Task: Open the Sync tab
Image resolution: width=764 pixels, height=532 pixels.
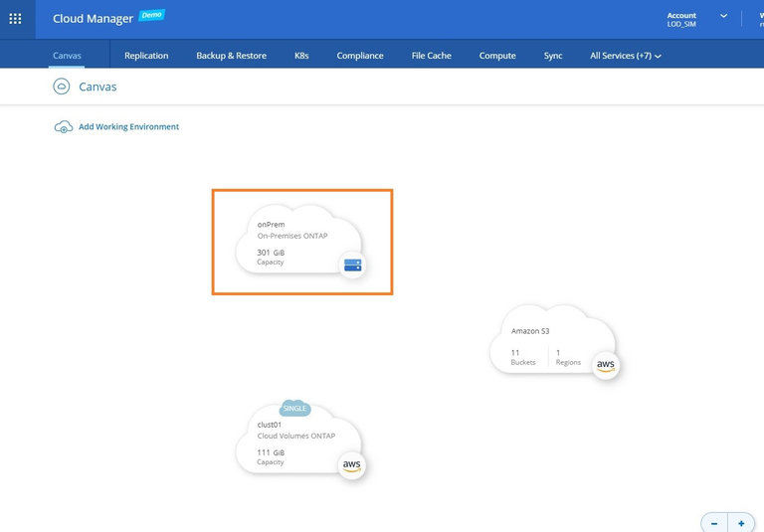Action: tap(553, 56)
